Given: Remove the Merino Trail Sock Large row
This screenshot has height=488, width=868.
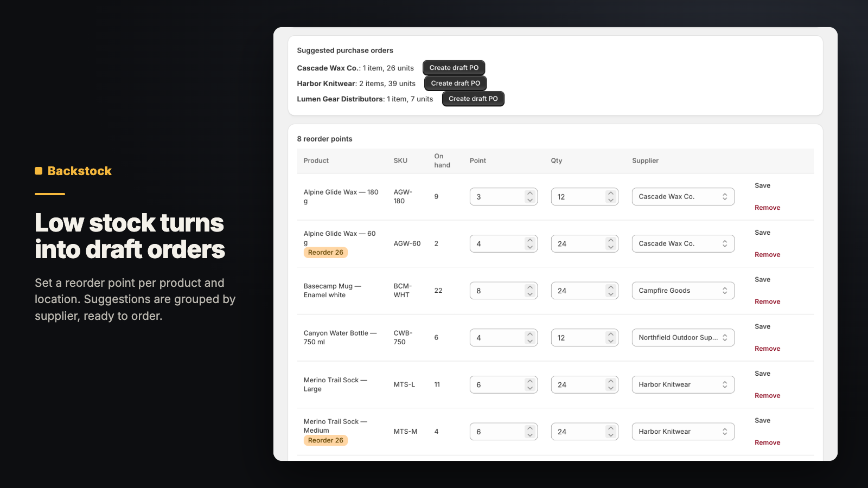Looking at the screenshot, I should tap(767, 396).
